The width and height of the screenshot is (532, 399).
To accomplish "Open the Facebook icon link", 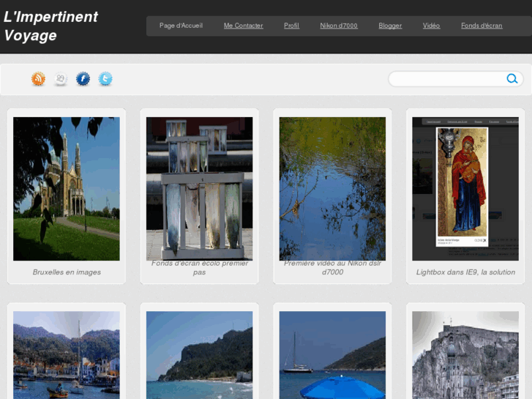I will [x=83, y=79].
